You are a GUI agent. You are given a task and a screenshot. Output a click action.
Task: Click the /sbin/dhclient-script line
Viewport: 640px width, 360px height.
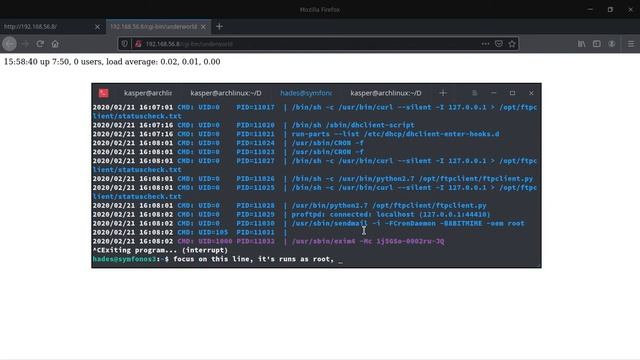pyautogui.click(x=253, y=125)
